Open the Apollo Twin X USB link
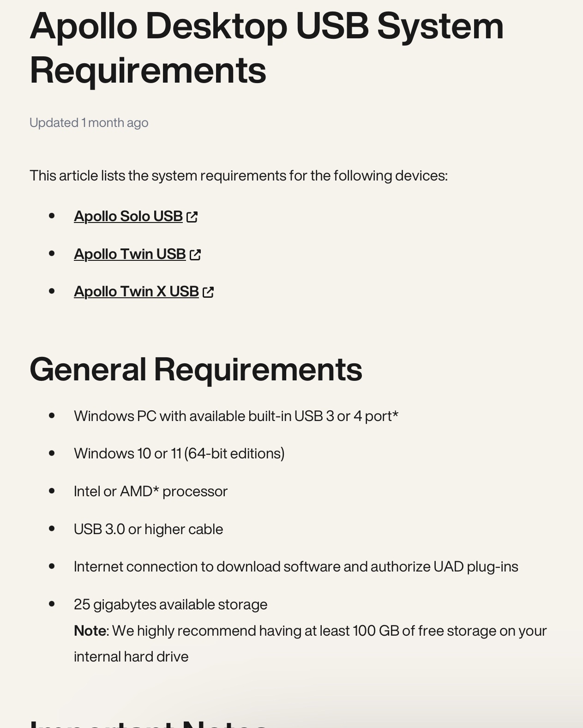583x728 pixels. 136,292
